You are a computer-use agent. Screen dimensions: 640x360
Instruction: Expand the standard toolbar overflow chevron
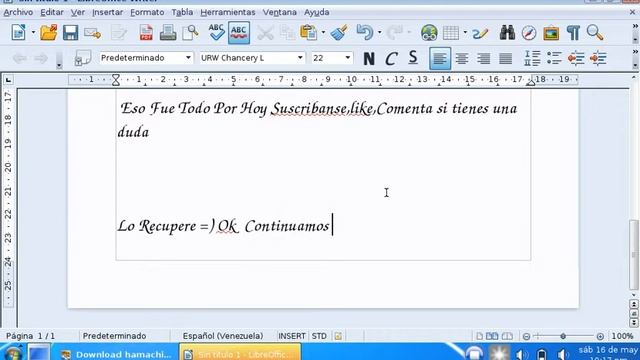[635, 27]
